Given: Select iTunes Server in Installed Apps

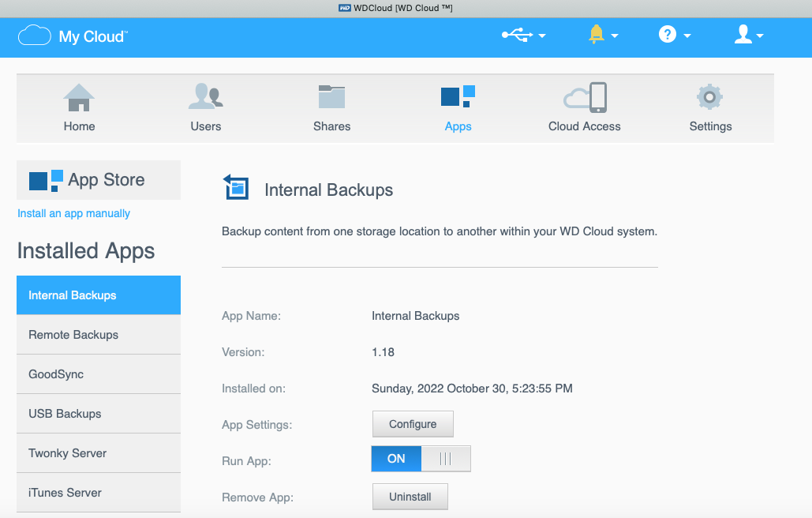Looking at the screenshot, I should 99,492.
